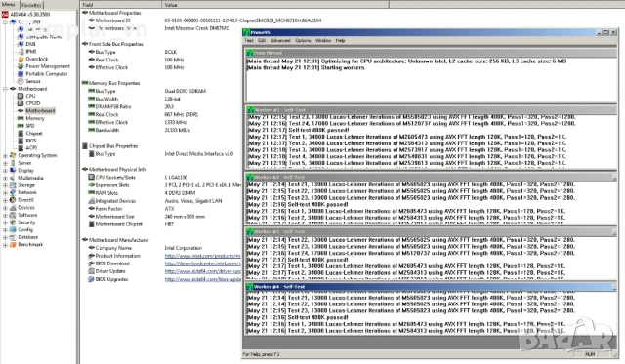This screenshot has height=364, width=625.
Task: Click the Computer Name icon in the tree
Action: (21, 37)
